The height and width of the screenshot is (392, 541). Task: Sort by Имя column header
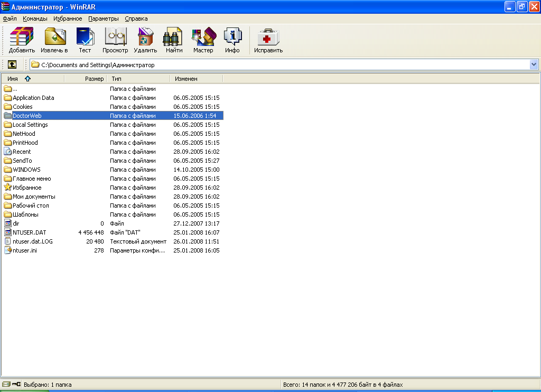point(33,79)
